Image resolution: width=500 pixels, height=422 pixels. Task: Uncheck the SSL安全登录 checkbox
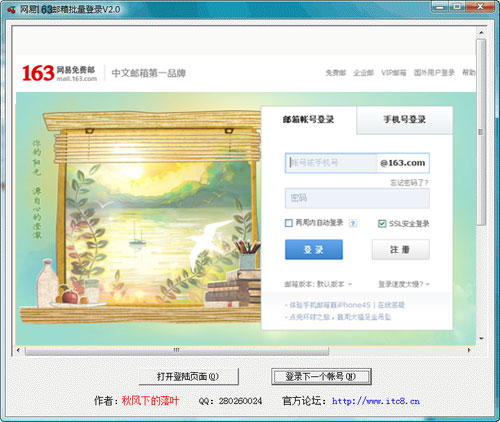point(382,223)
